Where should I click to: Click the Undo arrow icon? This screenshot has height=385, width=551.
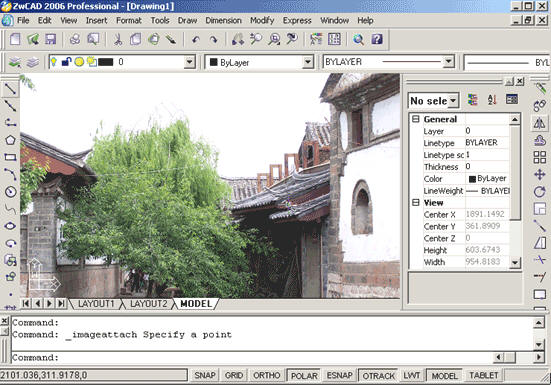(196, 40)
